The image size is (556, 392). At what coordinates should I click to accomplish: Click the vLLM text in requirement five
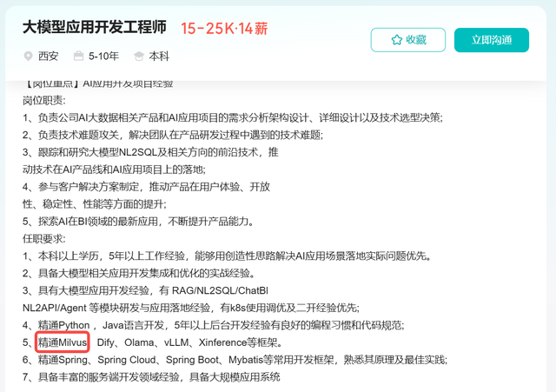pyautogui.click(x=176, y=342)
